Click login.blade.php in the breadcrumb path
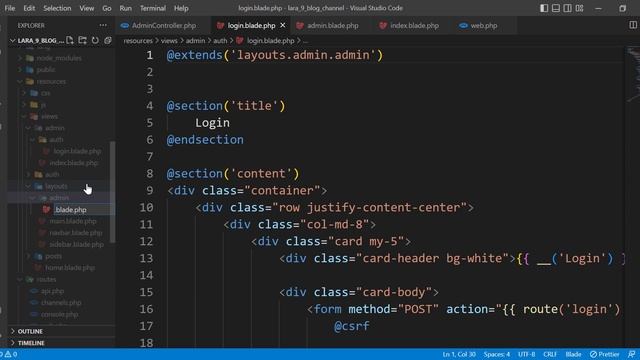 coord(270,41)
